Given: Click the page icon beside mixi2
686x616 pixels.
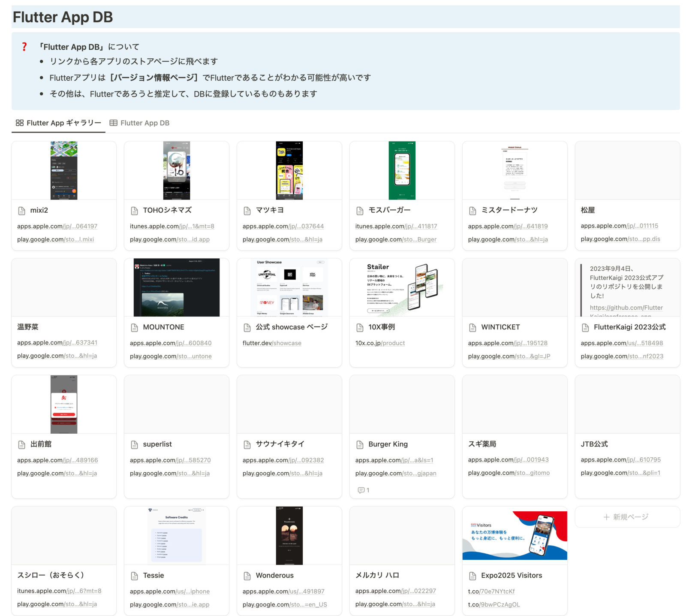Looking at the screenshot, I should tap(22, 210).
